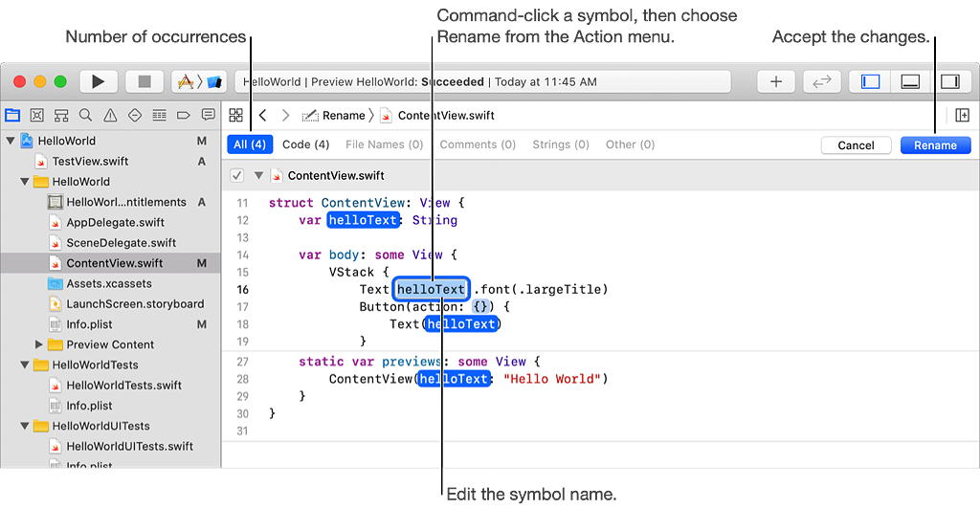This screenshot has width=980, height=509.
Task: Open the related items grid menu
Action: 235,115
